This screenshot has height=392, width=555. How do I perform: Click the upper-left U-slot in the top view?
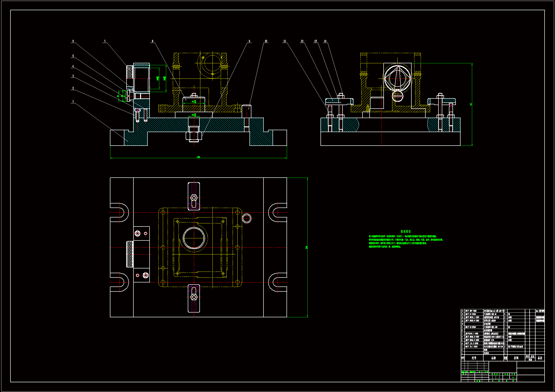point(120,212)
